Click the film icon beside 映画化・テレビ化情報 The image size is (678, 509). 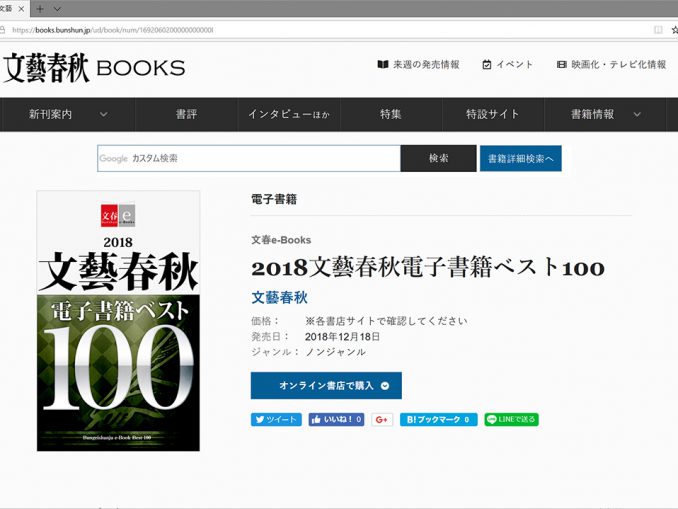561,64
